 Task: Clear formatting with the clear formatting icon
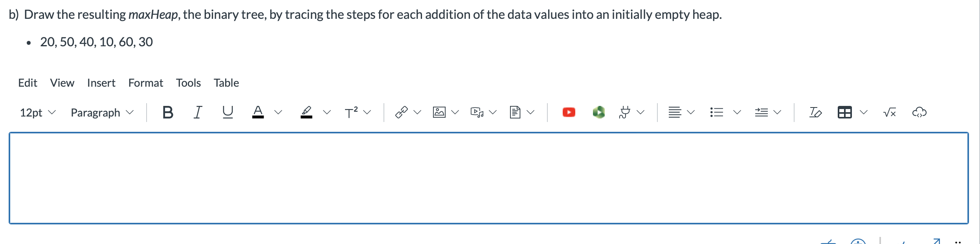pyautogui.click(x=815, y=112)
